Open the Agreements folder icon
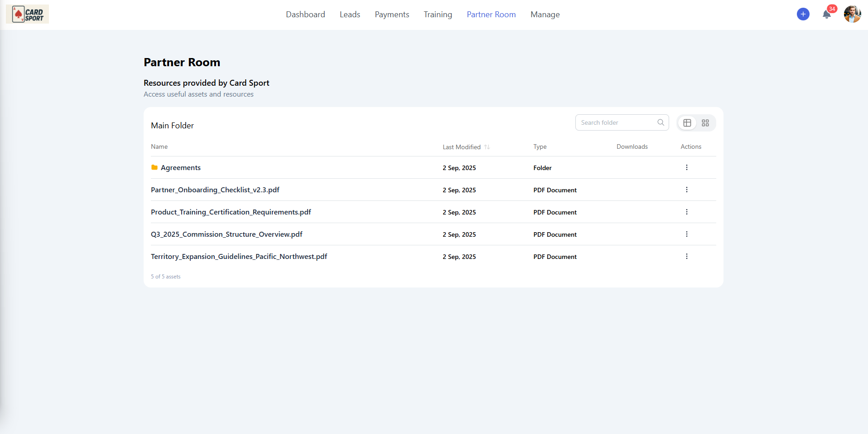Viewport: 868px width, 434px height. click(x=154, y=167)
